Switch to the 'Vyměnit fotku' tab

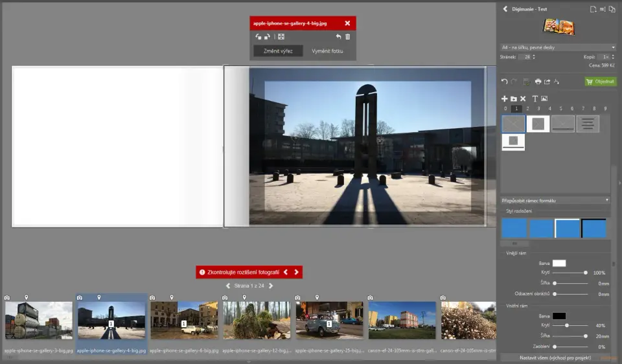[327, 51]
